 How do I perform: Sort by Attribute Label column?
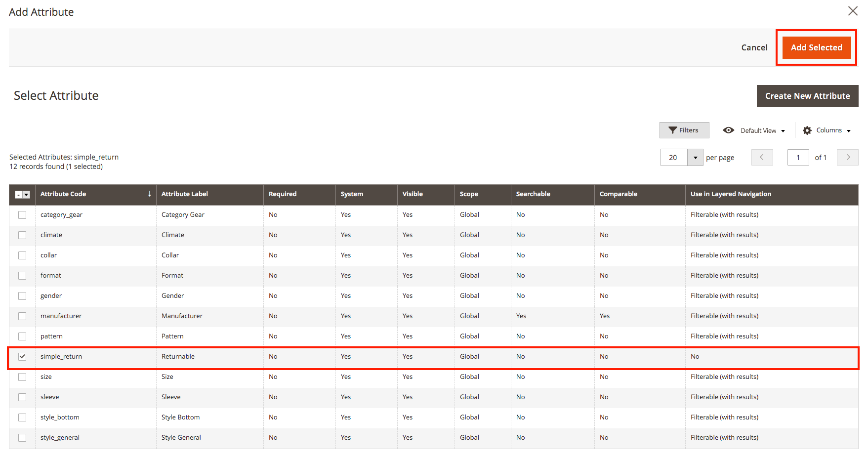[x=210, y=194]
